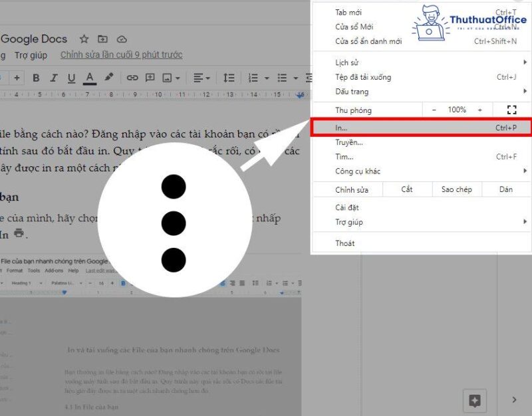
Task: Open the highlight color marker tool
Action: [108, 77]
